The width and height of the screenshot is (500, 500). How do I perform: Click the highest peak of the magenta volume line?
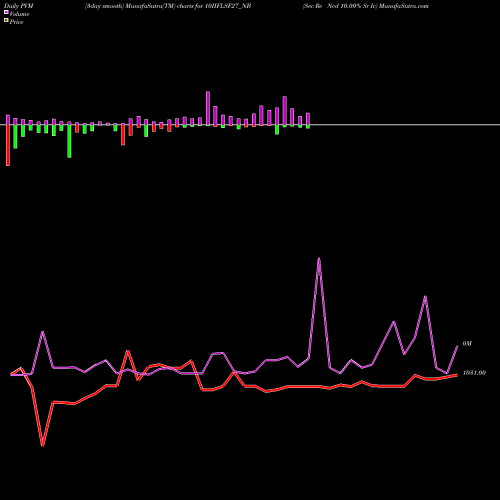click(x=319, y=259)
